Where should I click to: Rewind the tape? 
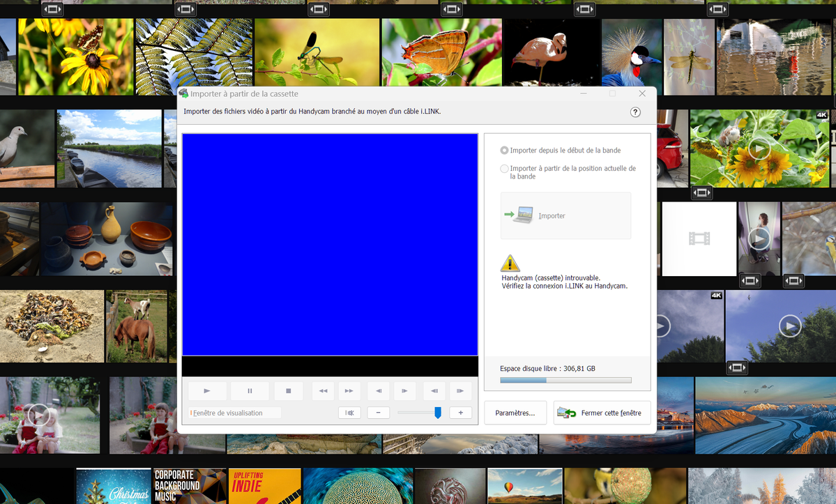point(324,391)
